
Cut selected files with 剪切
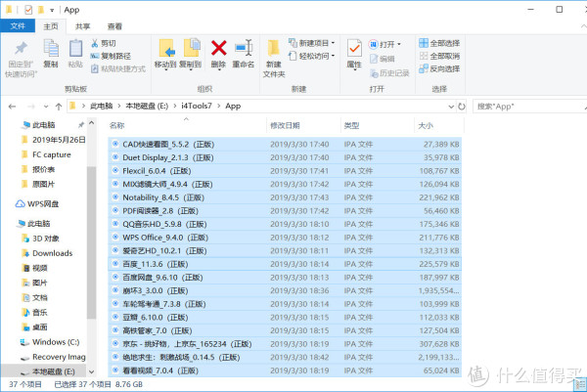pyautogui.click(x=104, y=43)
